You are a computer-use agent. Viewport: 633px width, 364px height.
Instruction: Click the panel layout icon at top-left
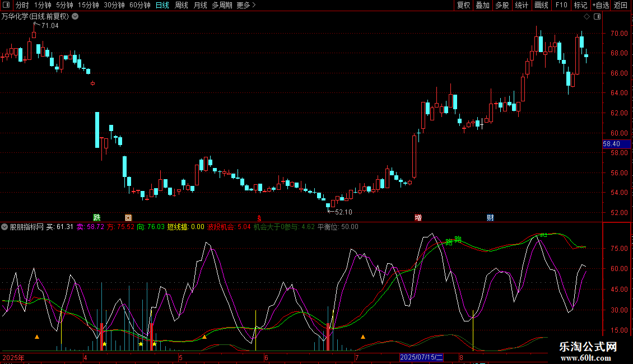coord(6,5)
